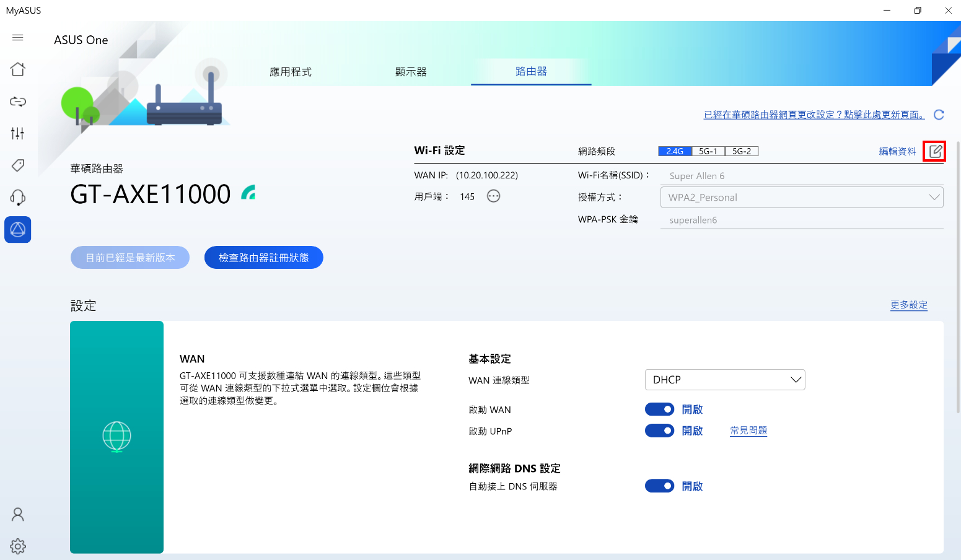Screen dimensions: 961x560
Task: Click the Wi-Fi 設定 heading
Action: tap(439, 151)
